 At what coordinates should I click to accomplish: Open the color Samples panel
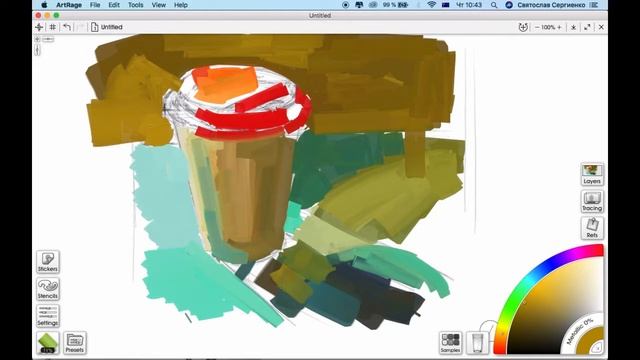pyautogui.click(x=451, y=343)
